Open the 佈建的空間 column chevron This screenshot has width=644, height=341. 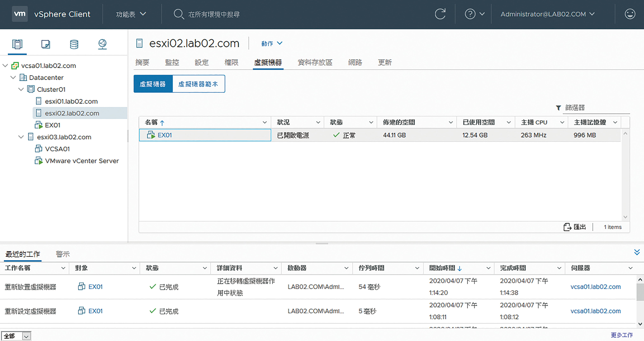[451, 122]
